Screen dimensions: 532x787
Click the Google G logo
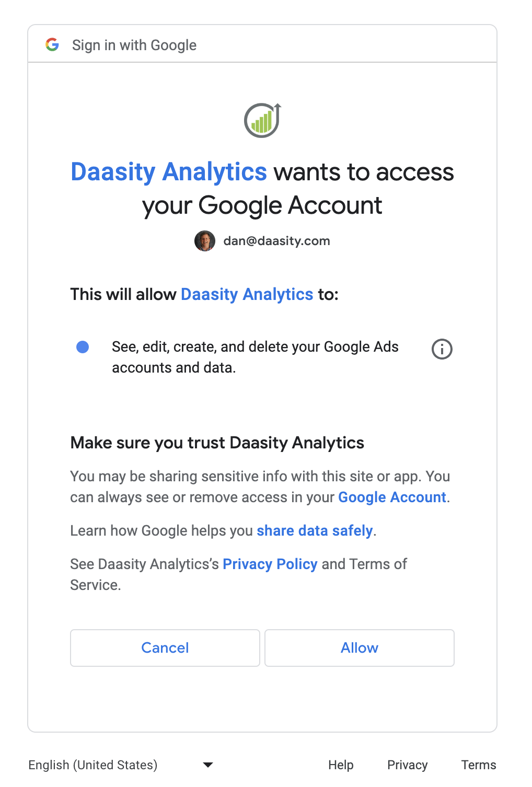[52, 45]
